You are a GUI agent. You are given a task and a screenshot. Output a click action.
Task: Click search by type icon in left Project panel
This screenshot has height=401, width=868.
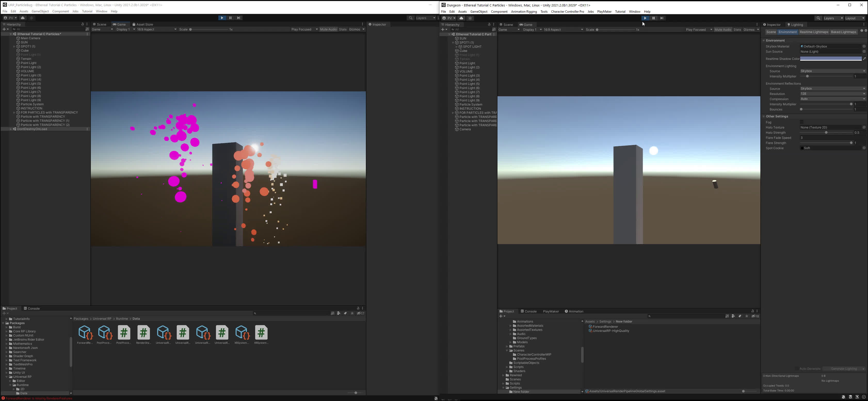(x=339, y=313)
